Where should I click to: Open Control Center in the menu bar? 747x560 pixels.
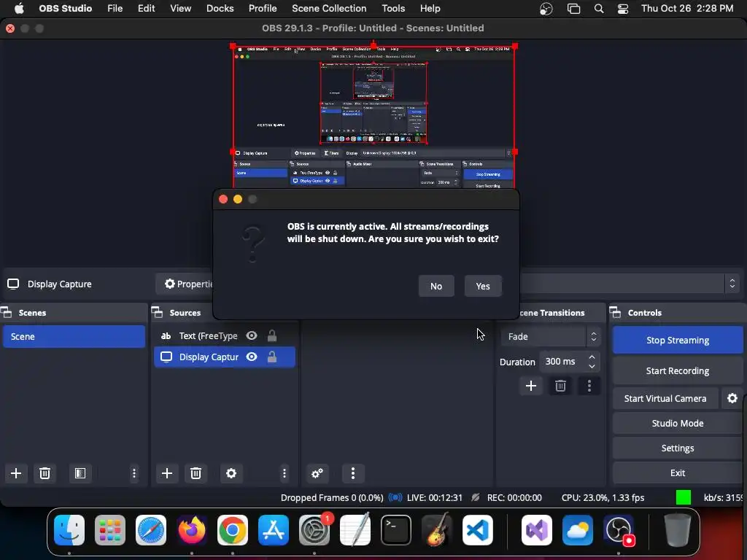coord(623,9)
